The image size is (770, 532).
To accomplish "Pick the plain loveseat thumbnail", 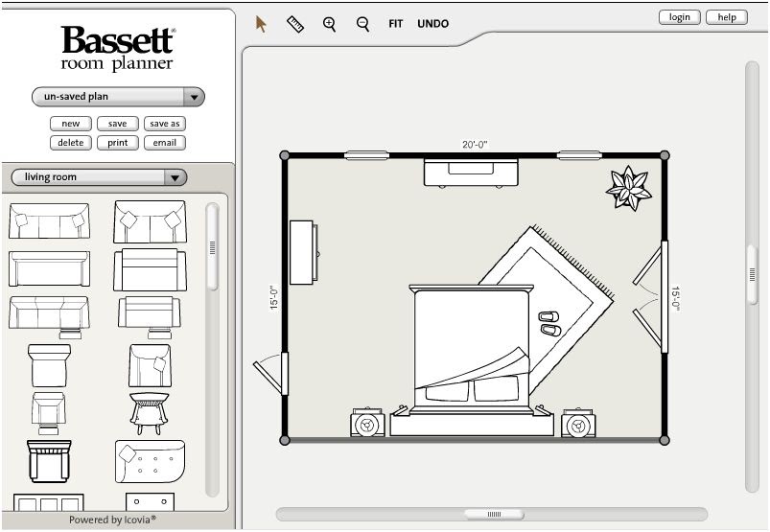I will coord(150,270).
